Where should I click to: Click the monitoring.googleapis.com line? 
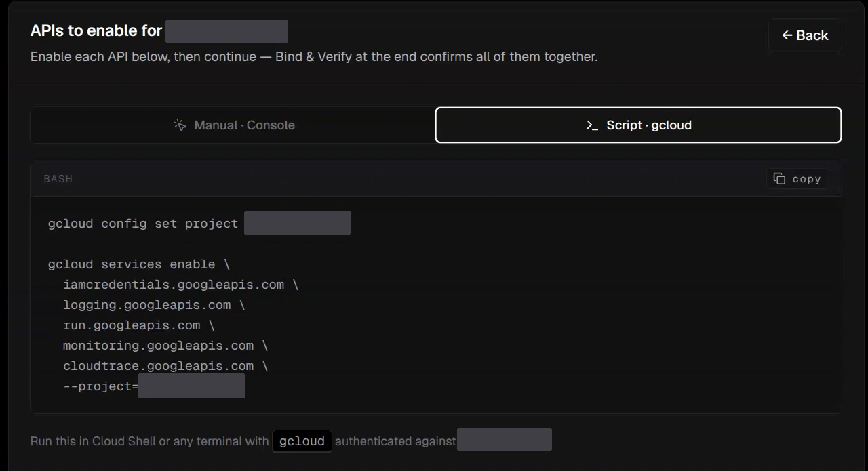[165, 346]
